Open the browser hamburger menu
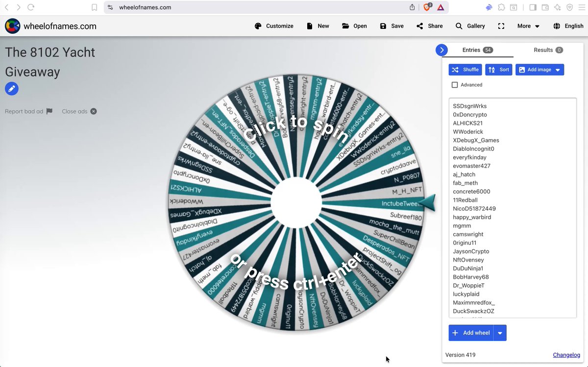Screen dimensions: 588x367 [582, 7]
